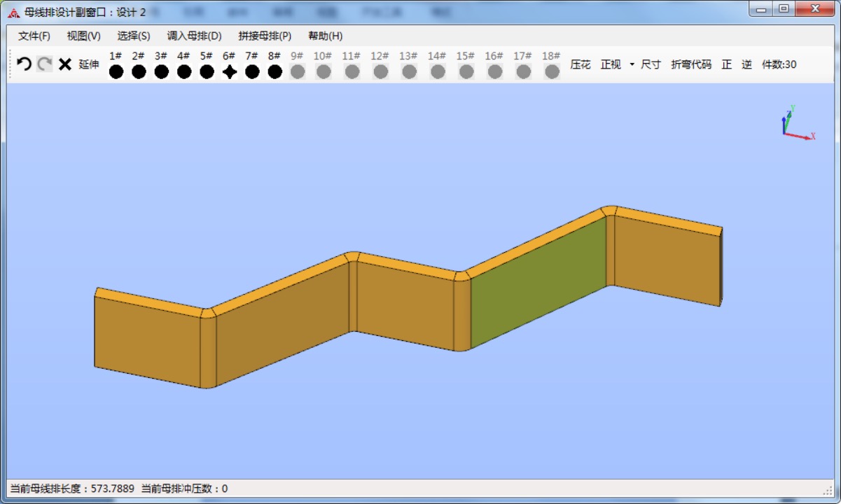Screen dimensions: 841x504
Task: Toggle the 正 forward direction option
Action: (x=727, y=64)
